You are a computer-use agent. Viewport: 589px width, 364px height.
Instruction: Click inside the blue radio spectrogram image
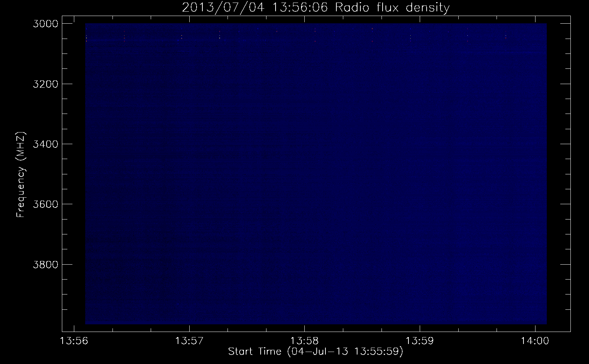pyautogui.click(x=316, y=174)
